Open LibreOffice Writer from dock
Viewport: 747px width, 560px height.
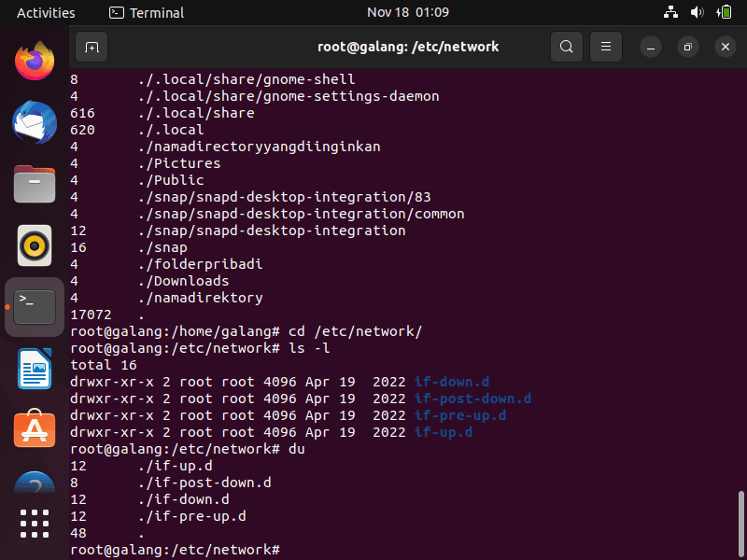(35, 369)
